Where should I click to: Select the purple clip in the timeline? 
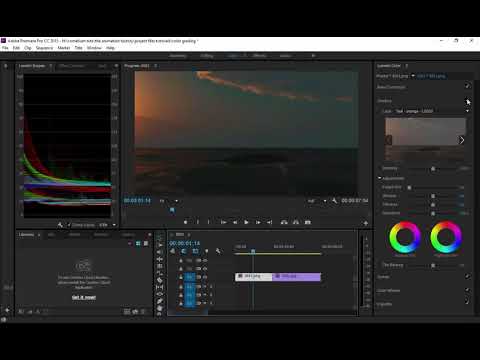pos(296,277)
